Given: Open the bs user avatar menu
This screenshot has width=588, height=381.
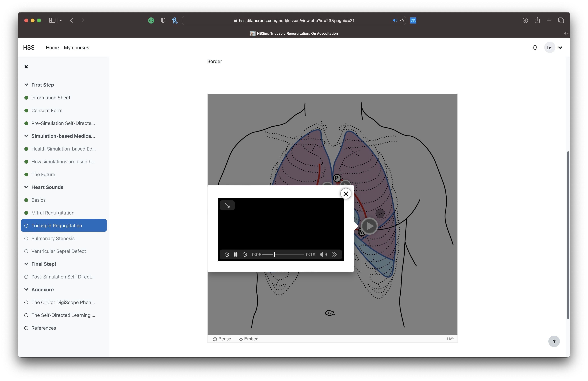Looking at the screenshot, I should point(549,48).
